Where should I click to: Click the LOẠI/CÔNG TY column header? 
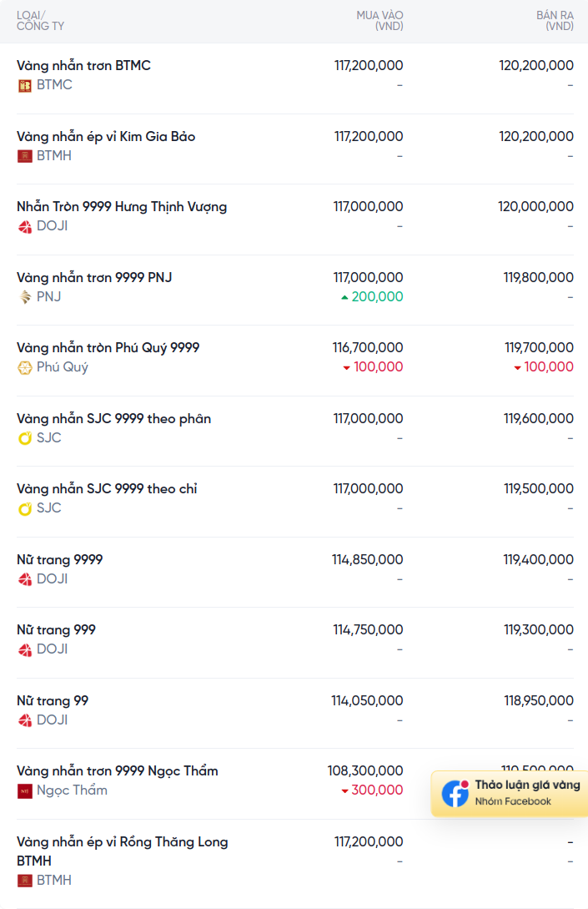click(x=40, y=21)
